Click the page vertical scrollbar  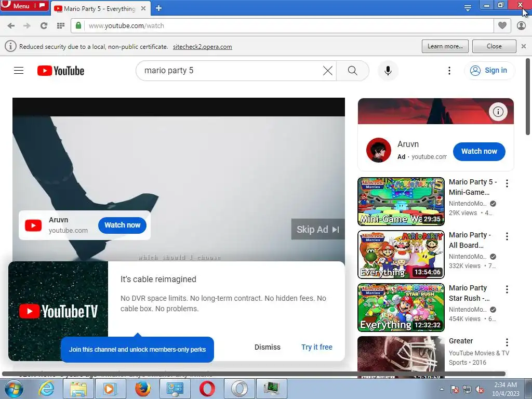click(x=528, y=97)
